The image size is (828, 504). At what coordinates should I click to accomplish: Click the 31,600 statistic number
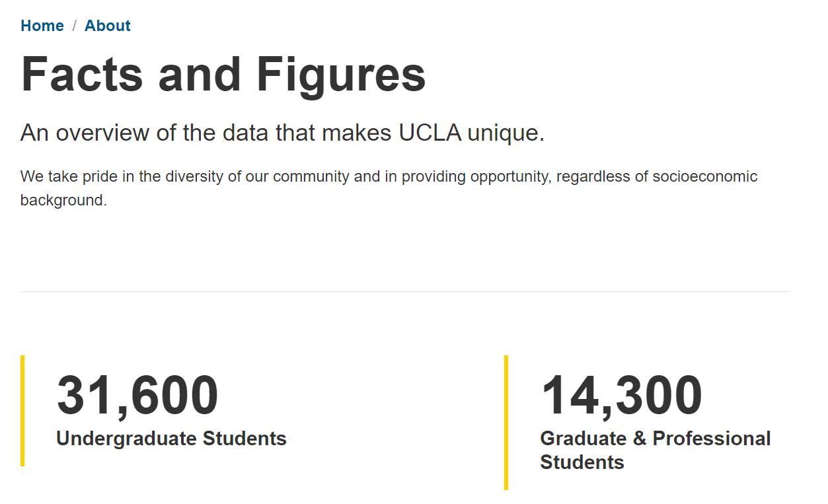point(137,395)
